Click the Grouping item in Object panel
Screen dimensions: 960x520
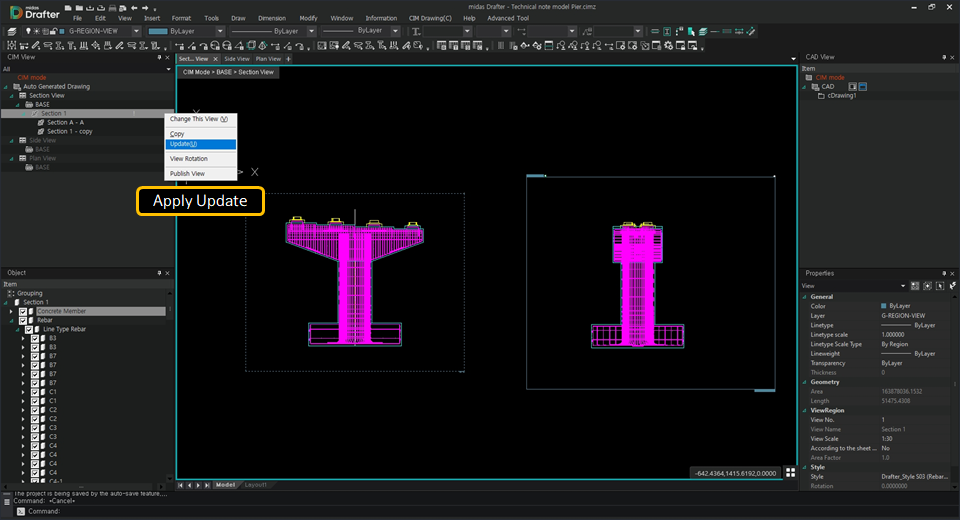click(x=30, y=293)
